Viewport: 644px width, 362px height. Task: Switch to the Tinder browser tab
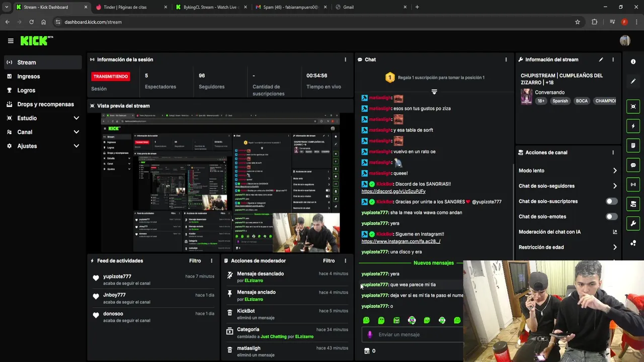pyautogui.click(x=132, y=7)
